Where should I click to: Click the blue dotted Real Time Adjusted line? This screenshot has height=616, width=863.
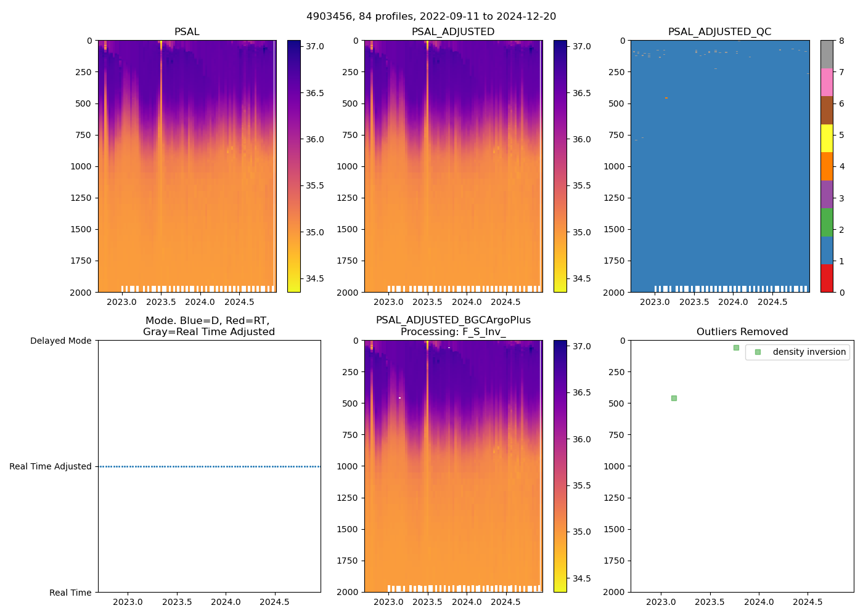[x=210, y=466]
